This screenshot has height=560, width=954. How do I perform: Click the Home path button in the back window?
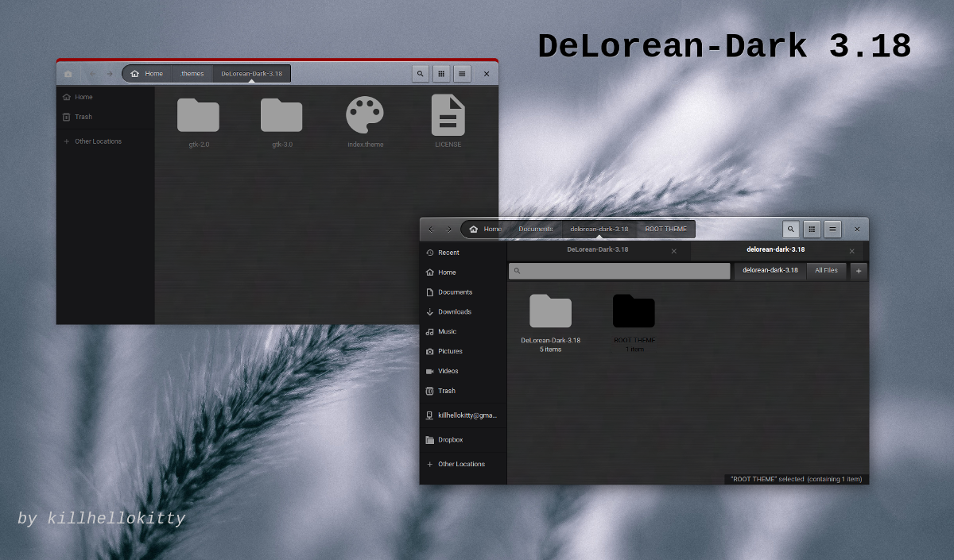[147, 74]
